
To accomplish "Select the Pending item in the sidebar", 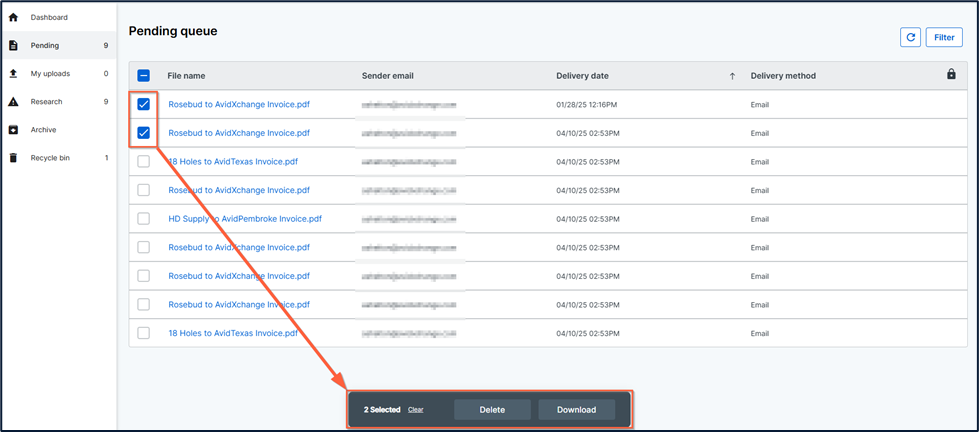I will [x=59, y=46].
